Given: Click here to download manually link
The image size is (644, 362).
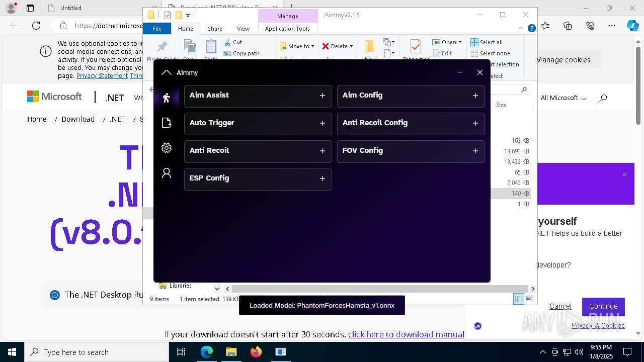Looking at the screenshot, I should [406, 334].
